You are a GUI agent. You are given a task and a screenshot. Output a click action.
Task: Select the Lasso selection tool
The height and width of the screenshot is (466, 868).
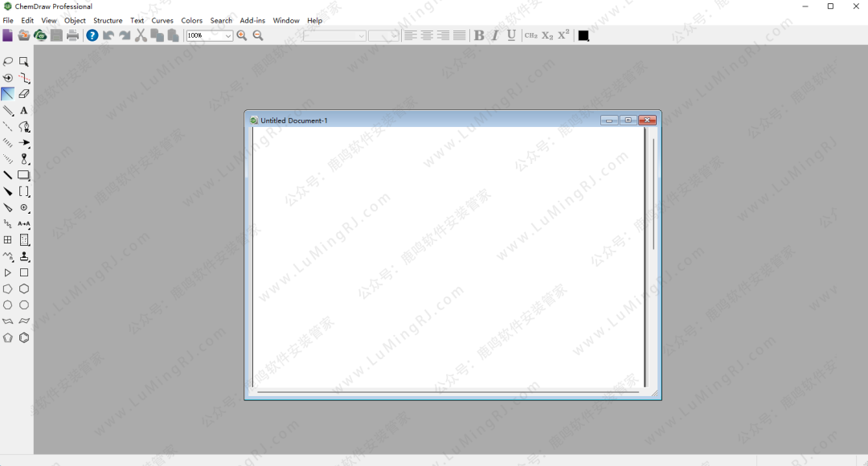pyautogui.click(x=8, y=62)
